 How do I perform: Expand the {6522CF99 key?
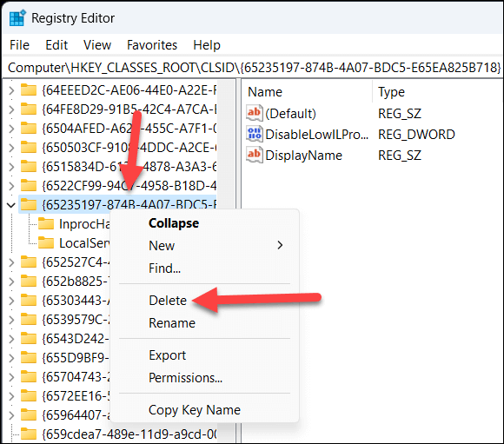[11, 186]
